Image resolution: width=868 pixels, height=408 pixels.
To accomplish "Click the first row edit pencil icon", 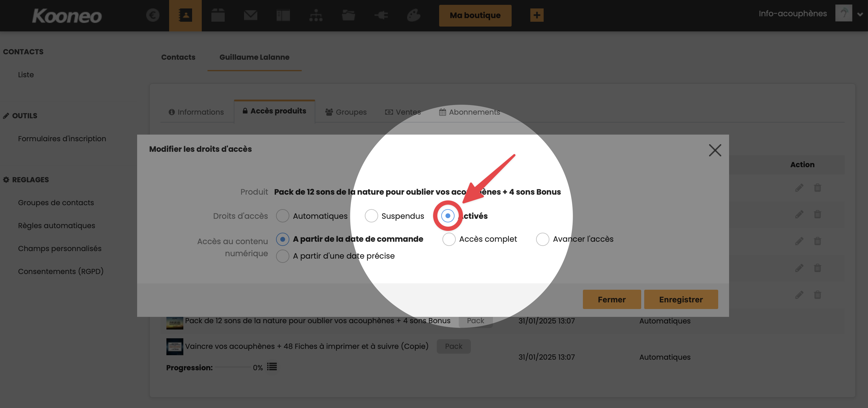I will (x=799, y=187).
